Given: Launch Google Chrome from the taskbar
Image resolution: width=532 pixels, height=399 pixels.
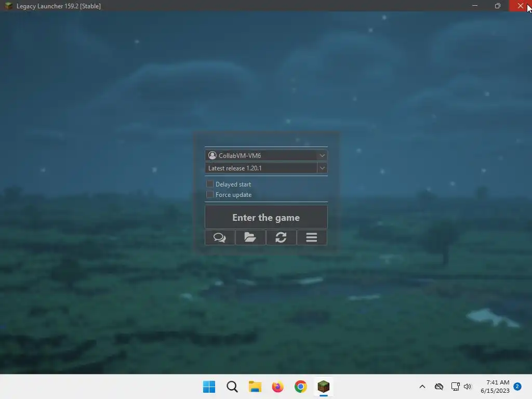Looking at the screenshot, I should pos(301,387).
